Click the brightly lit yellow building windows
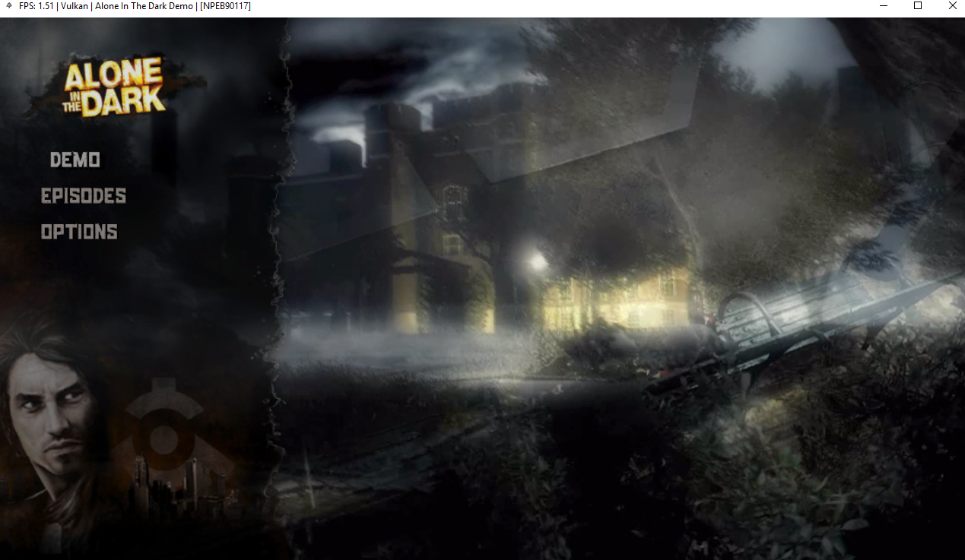This screenshot has height=560, width=965. click(x=616, y=300)
